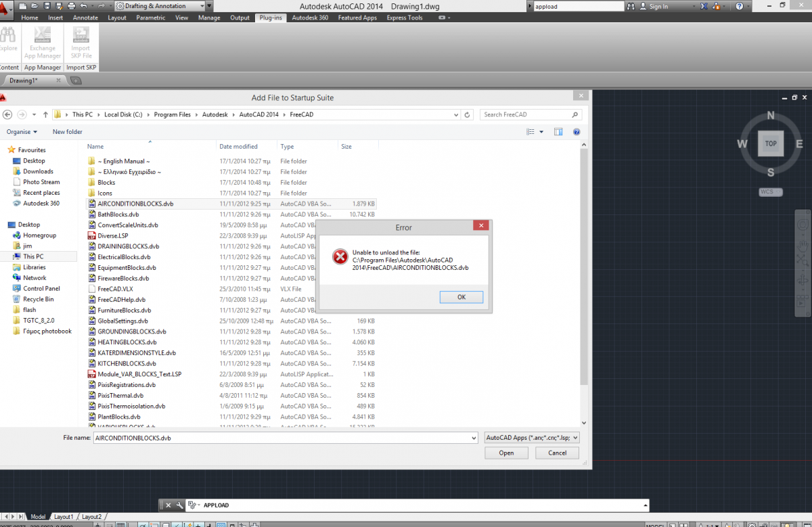Screen dimensions: 812x527
Task: Click the New drawing icon in Quick Access toolbar
Action: pos(24,6)
